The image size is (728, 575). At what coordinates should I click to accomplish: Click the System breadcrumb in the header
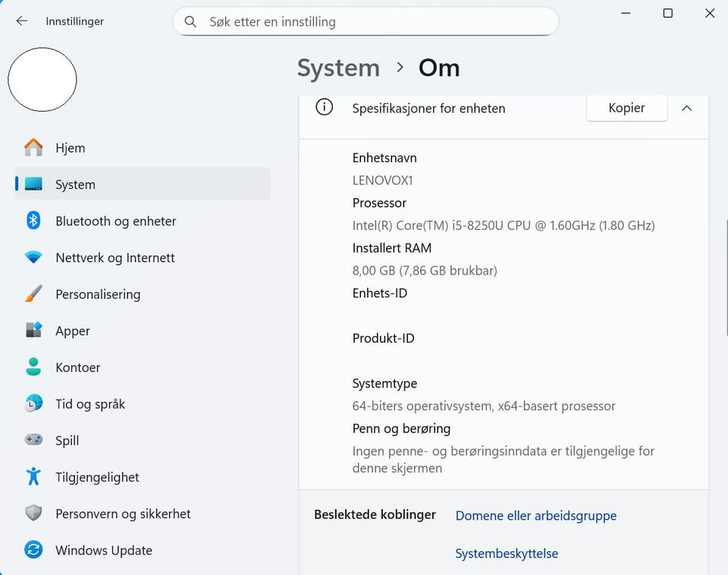[x=338, y=68]
